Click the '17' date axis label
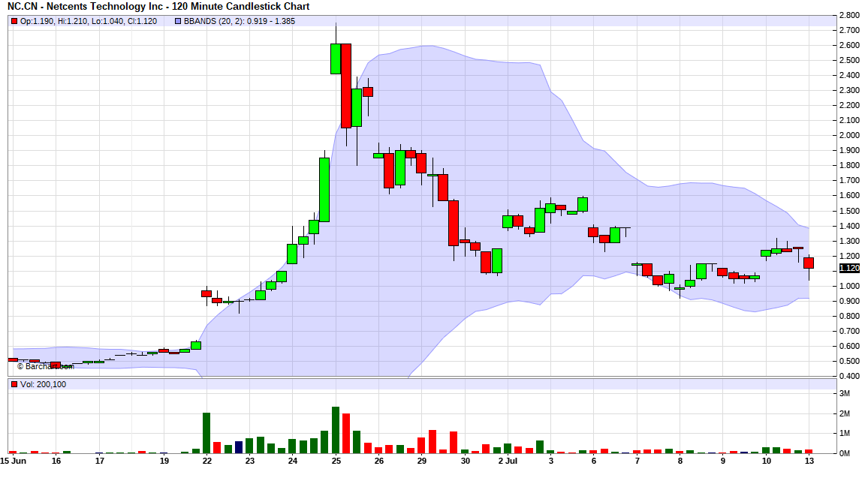This screenshot has width=868, height=484. 99,461
